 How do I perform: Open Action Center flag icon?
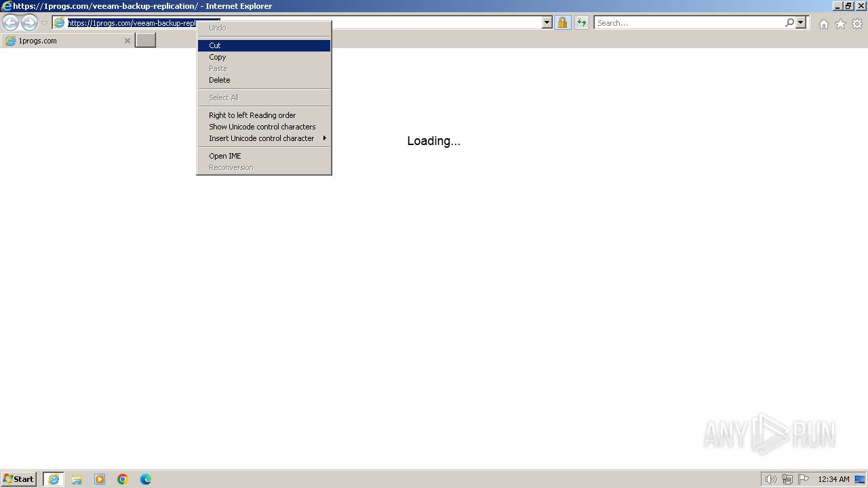804,479
